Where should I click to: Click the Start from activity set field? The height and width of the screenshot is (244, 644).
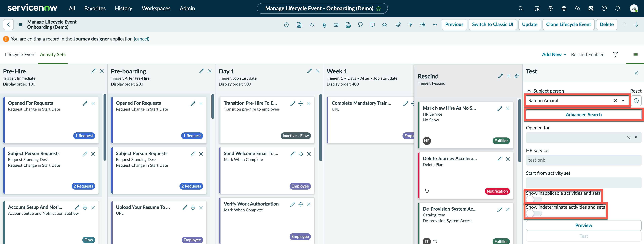point(583,183)
